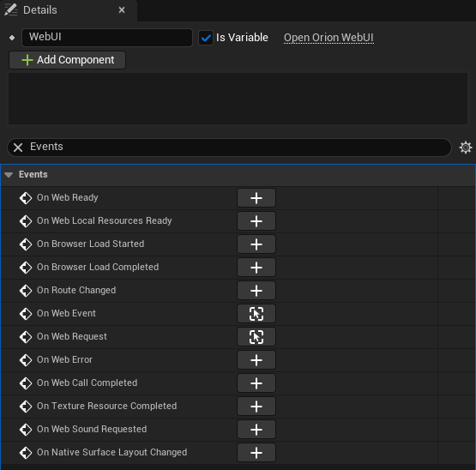View existing On Web Event binding

(x=256, y=314)
